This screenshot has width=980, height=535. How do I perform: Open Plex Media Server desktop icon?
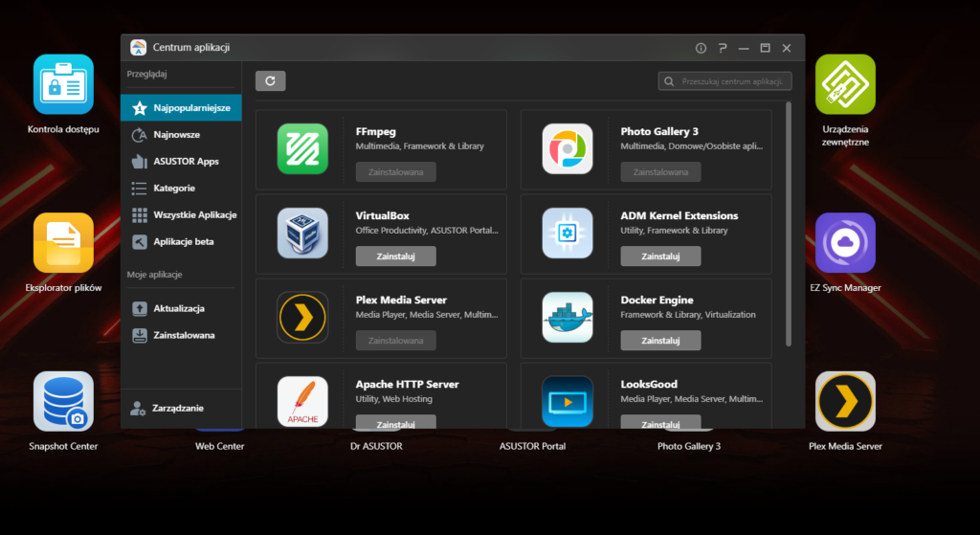tap(845, 401)
